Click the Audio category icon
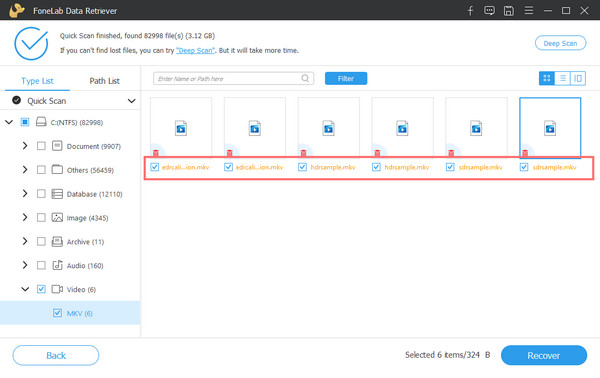Image resolution: width=600 pixels, height=378 pixels. tap(57, 265)
